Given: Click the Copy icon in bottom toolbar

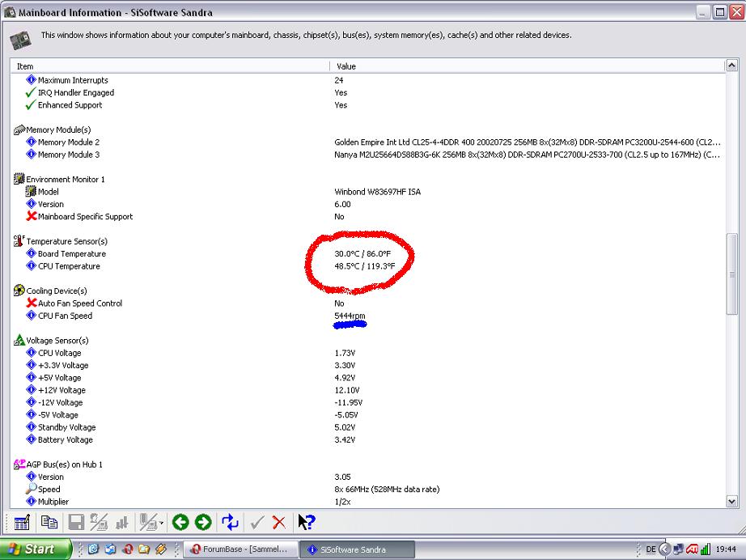Looking at the screenshot, I should pyautogui.click(x=49, y=523).
